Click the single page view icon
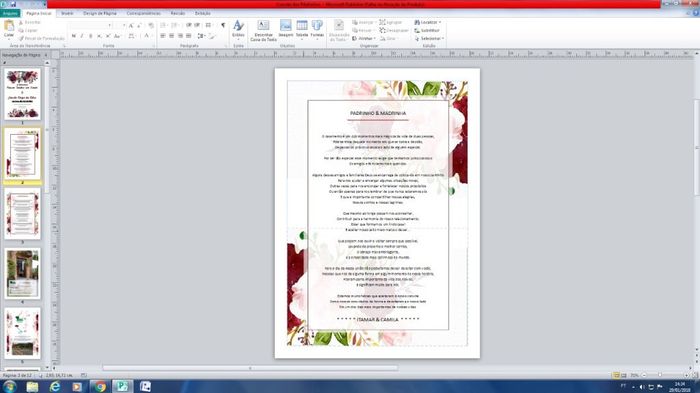 click(x=617, y=375)
